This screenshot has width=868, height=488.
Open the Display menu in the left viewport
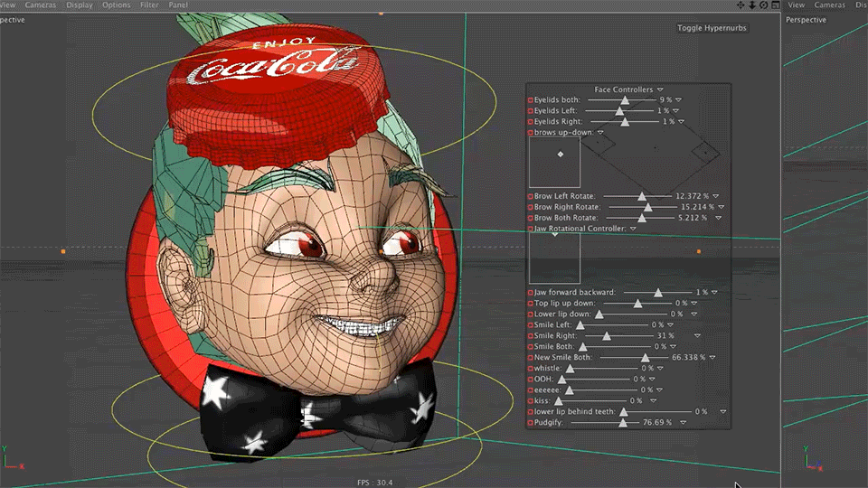point(80,5)
